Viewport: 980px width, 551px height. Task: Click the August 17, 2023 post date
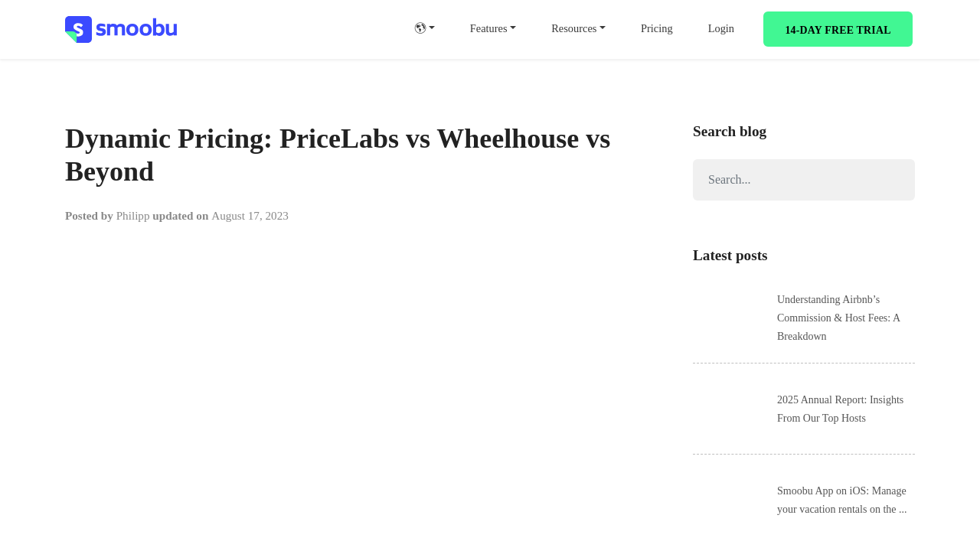pyautogui.click(x=250, y=216)
